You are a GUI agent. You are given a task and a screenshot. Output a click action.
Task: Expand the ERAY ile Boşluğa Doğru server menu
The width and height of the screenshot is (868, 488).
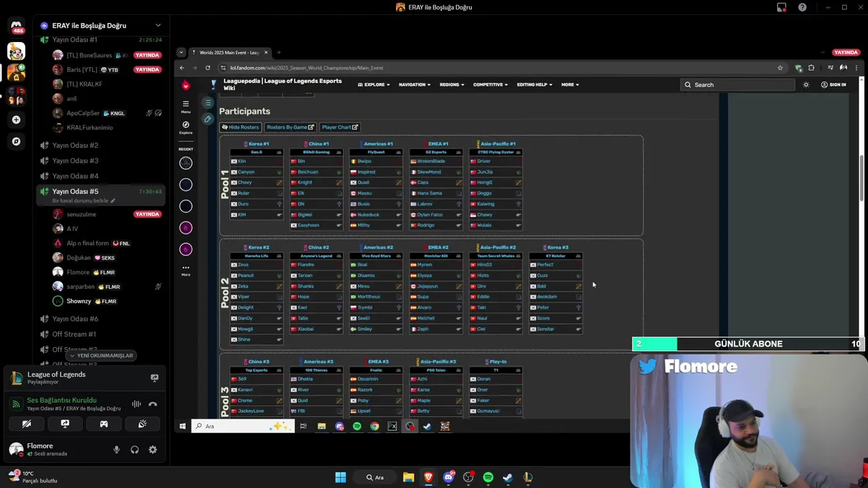pyautogui.click(x=158, y=26)
